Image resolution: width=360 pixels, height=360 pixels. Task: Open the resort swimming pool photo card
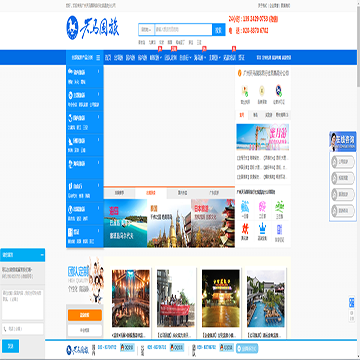click(266, 298)
